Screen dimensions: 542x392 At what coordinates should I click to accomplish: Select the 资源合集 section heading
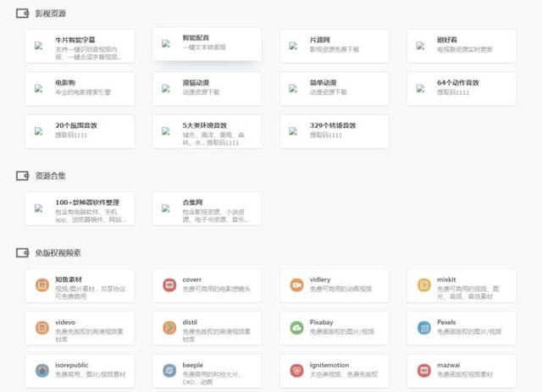51,176
